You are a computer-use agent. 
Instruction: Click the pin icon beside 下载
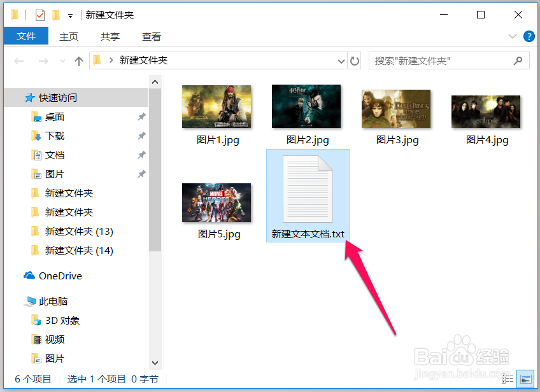click(141, 136)
